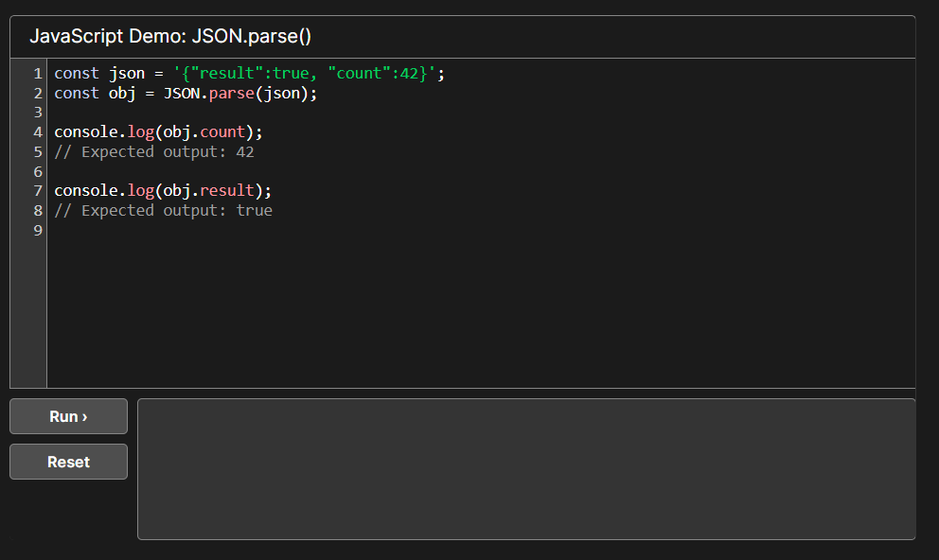The height and width of the screenshot is (560, 939).
Task: Click inside the empty console output panel
Action: tap(526, 469)
